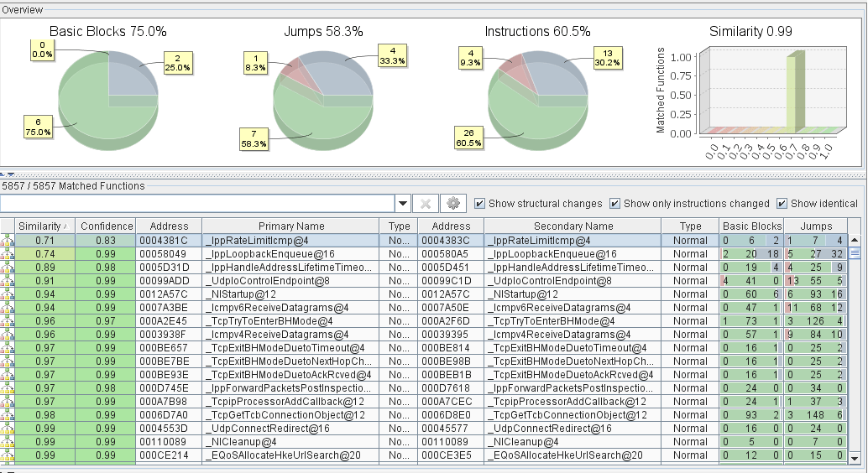Disable Show identical checkbox
Viewport: 868px width, 473px height.
[782, 204]
